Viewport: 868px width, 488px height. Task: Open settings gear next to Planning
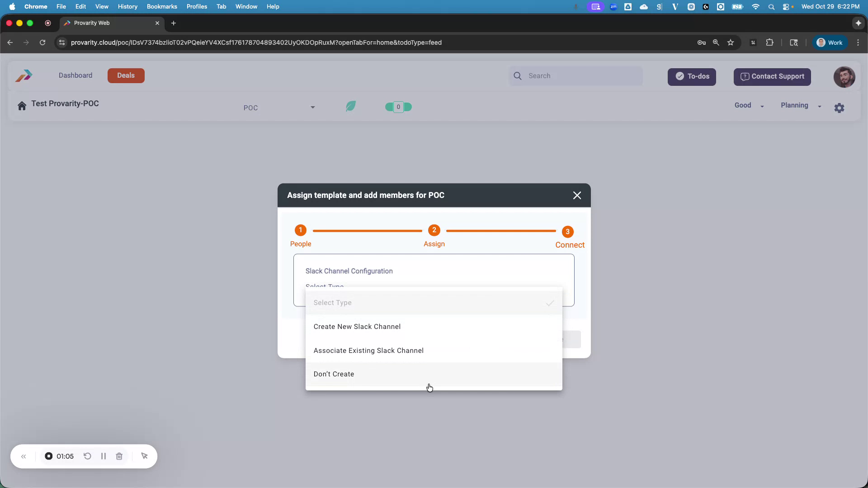click(x=840, y=108)
